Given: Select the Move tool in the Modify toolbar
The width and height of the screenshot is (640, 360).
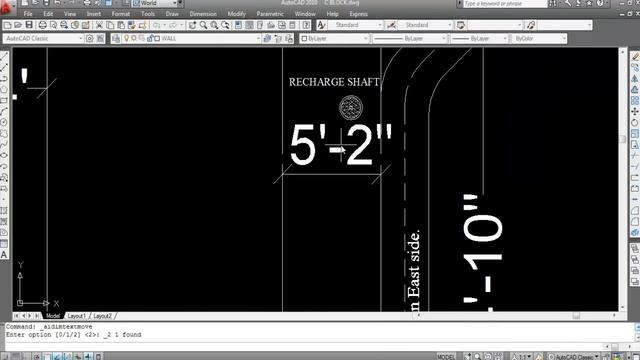Looking at the screenshot, I should [635, 111].
